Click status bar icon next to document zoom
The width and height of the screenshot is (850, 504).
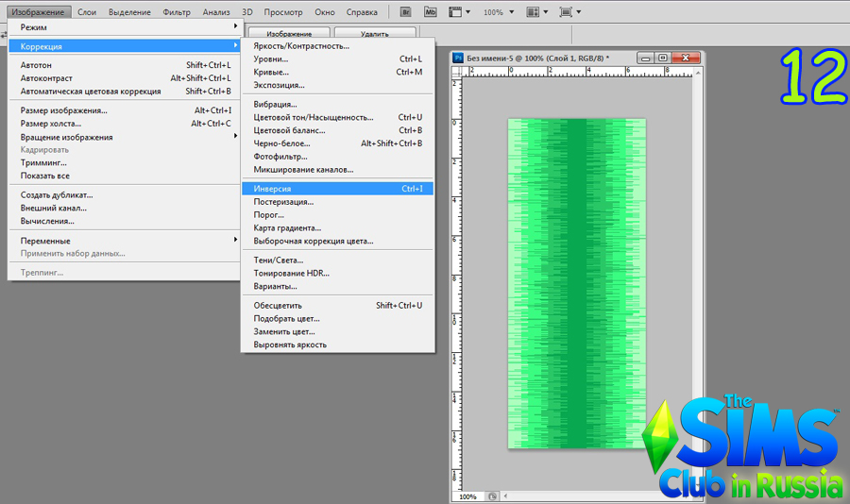(x=492, y=496)
